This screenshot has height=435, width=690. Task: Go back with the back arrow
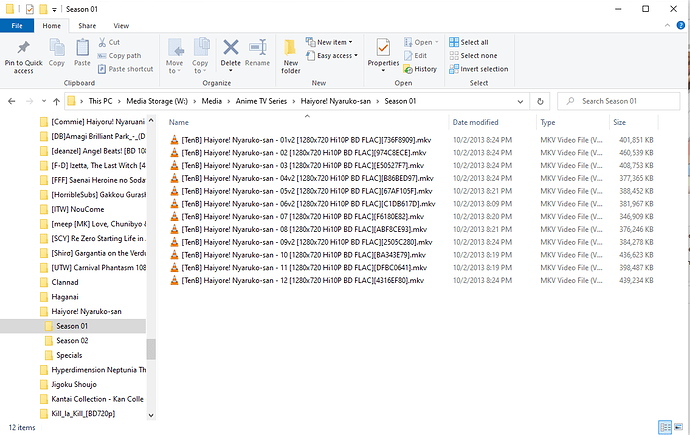(12, 101)
